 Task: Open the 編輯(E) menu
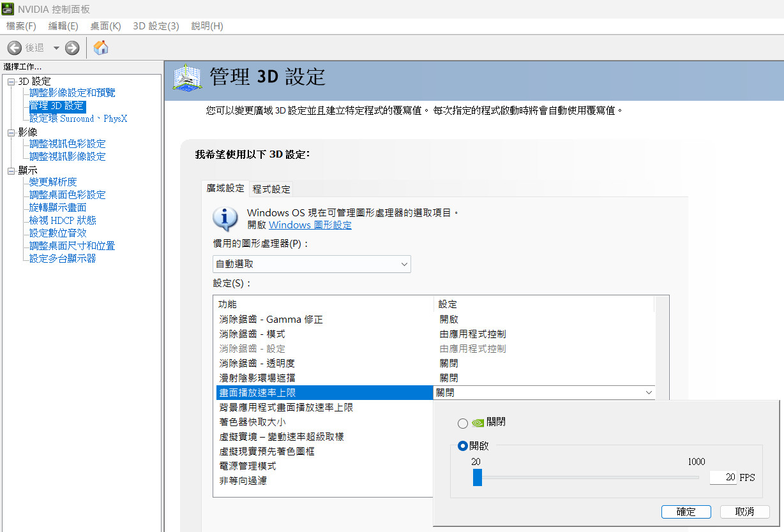pyautogui.click(x=63, y=26)
